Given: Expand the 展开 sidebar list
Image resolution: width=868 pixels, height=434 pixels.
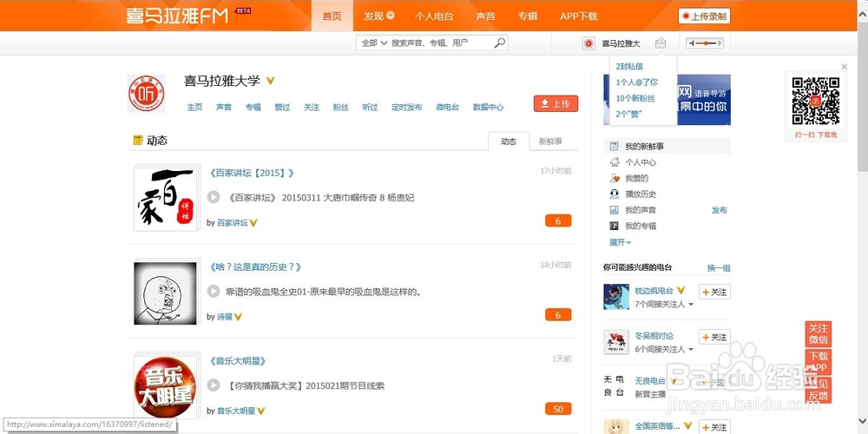Looking at the screenshot, I should tap(620, 242).
